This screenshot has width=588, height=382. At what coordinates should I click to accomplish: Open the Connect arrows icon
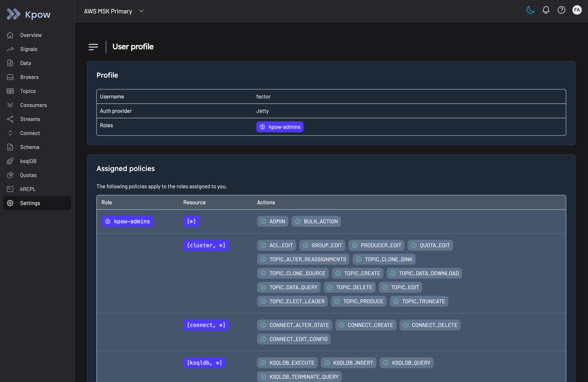10,133
